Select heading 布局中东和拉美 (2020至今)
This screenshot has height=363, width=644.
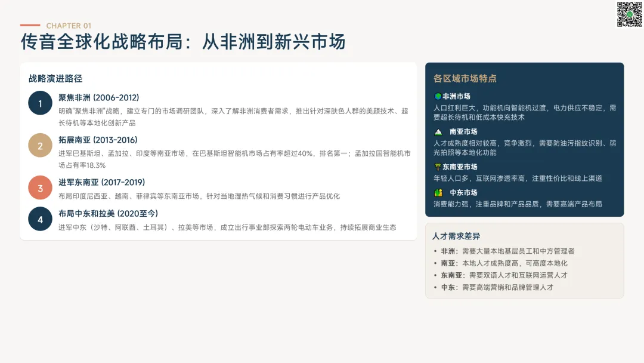(x=108, y=214)
